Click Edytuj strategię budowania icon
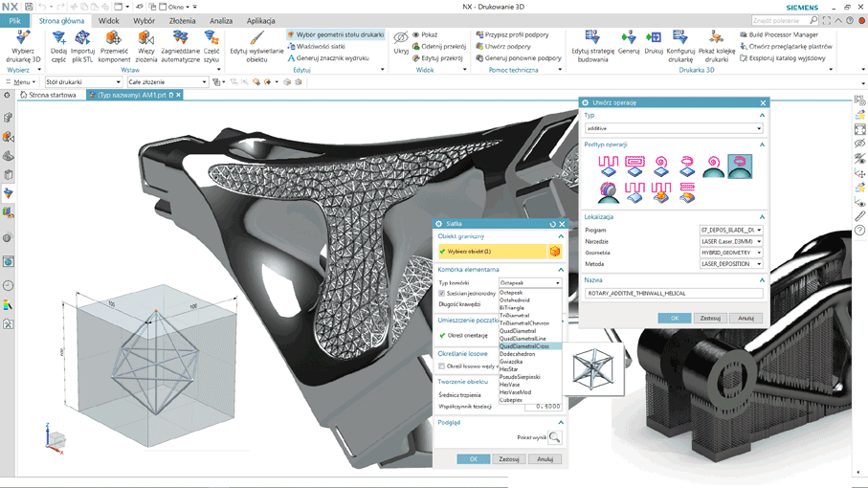Screen dimensions: 868x488 click(x=592, y=37)
